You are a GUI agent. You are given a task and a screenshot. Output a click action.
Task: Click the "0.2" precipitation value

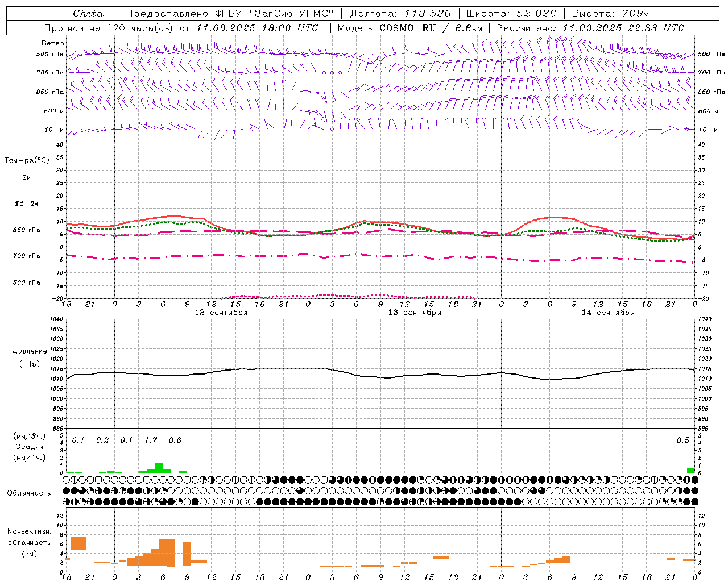[102, 440]
